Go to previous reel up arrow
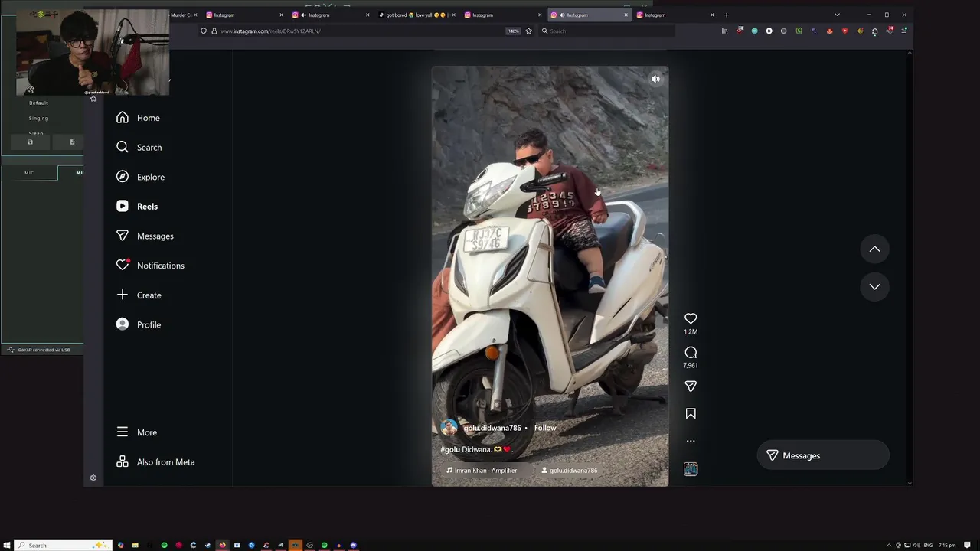This screenshot has height=551, width=980. (x=874, y=249)
